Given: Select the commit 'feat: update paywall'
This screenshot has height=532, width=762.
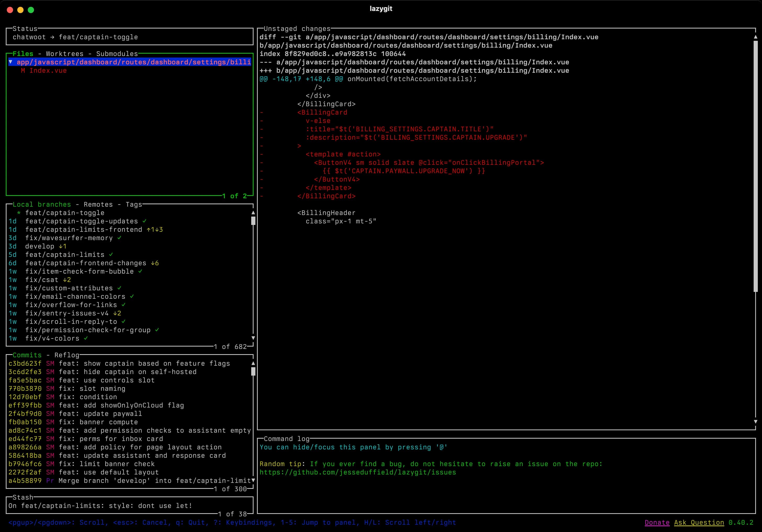Looking at the screenshot, I should point(99,414).
